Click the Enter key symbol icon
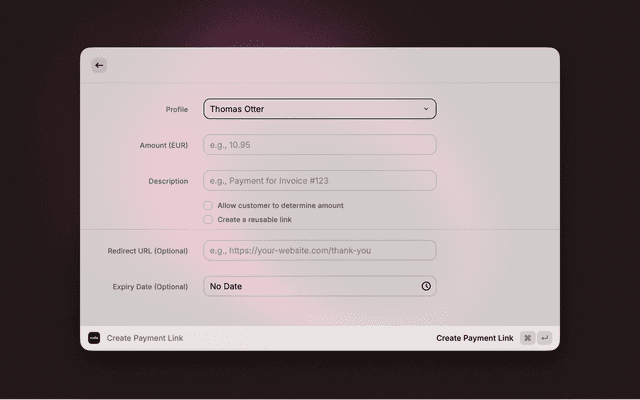Image resolution: width=640 pixels, height=400 pixels. pyautogui.click(x=544, y=338)
